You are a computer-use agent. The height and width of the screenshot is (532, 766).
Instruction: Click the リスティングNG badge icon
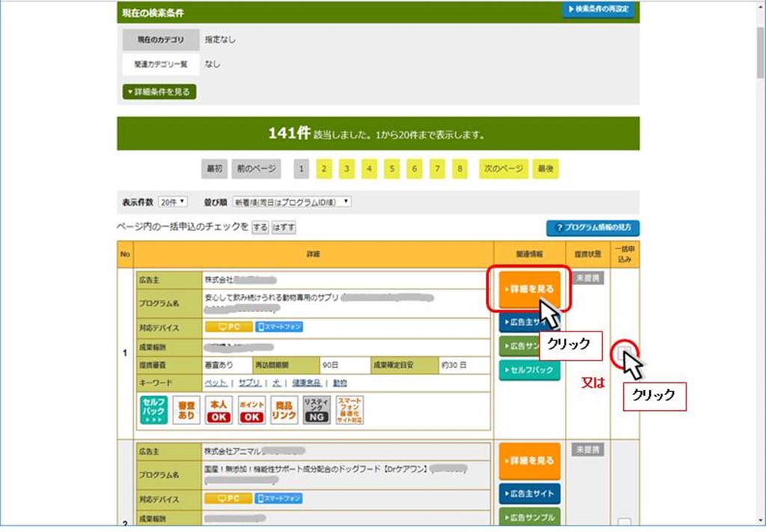316,410
